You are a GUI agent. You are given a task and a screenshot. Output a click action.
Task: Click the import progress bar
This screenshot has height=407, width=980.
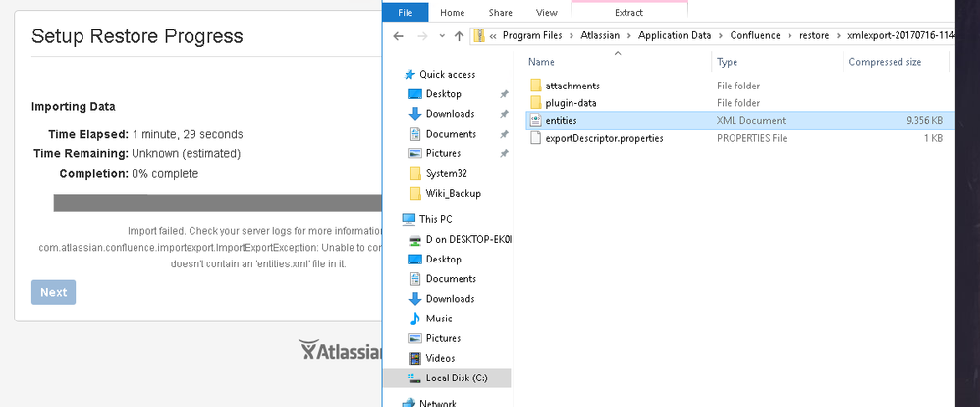point(217,203)
